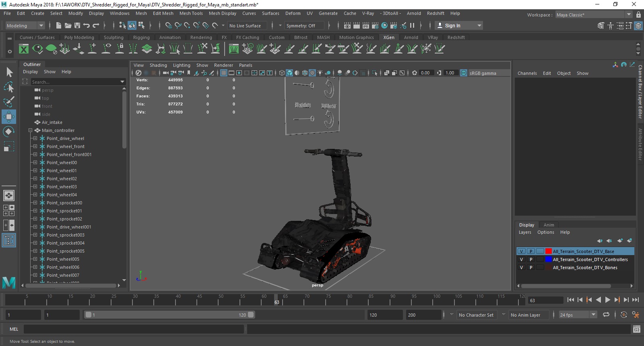The width and height of the screenshot is (644, 346).
Task: Collapse the Main_controller tree node
Action: 30,130
